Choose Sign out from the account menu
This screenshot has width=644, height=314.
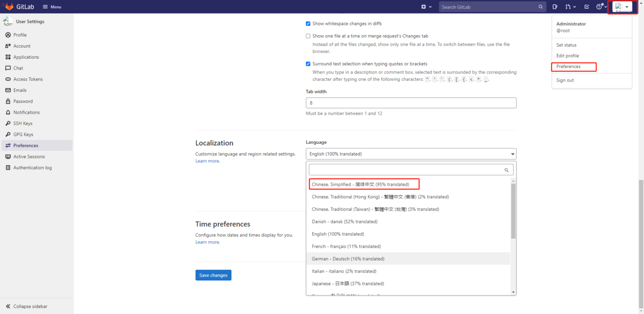pos(565,80)
